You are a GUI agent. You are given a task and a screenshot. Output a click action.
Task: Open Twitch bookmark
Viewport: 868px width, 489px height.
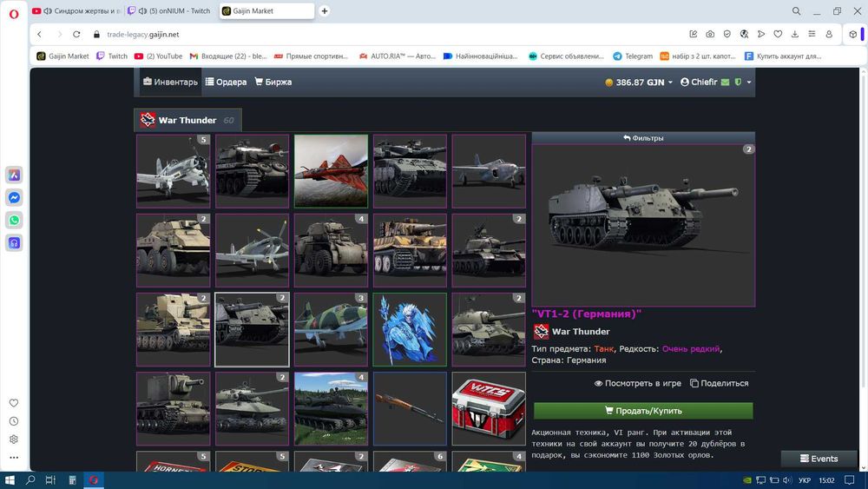112,56
